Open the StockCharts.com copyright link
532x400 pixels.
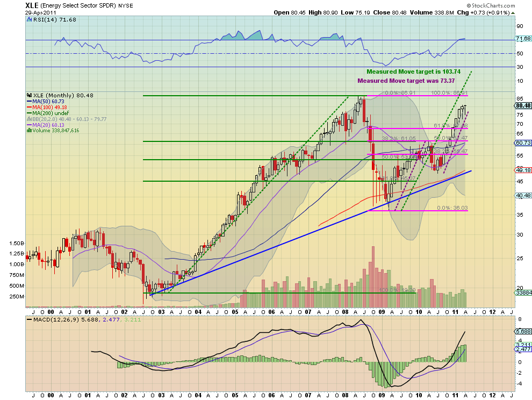pos(491,5)
